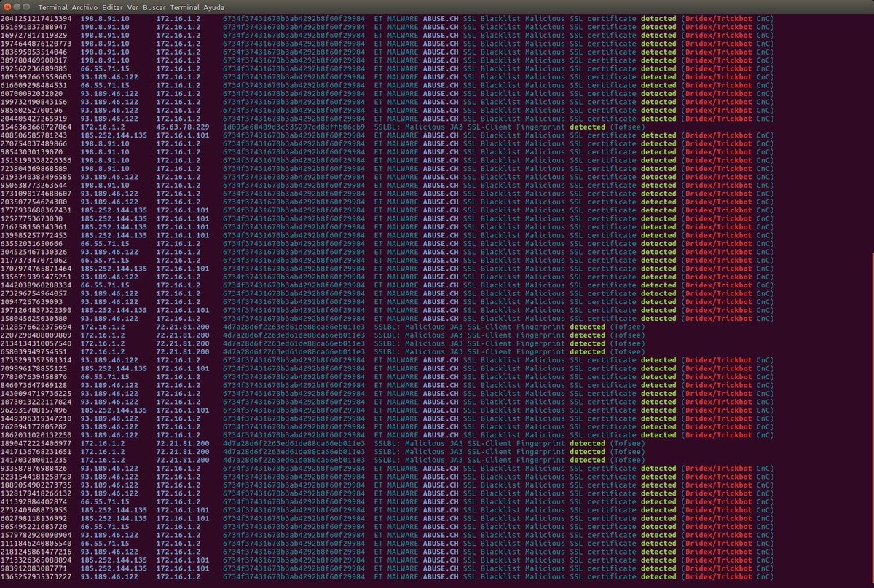Click event ID 1328179418266132
This screenshot has height=588, width=874.
point(36,493)
